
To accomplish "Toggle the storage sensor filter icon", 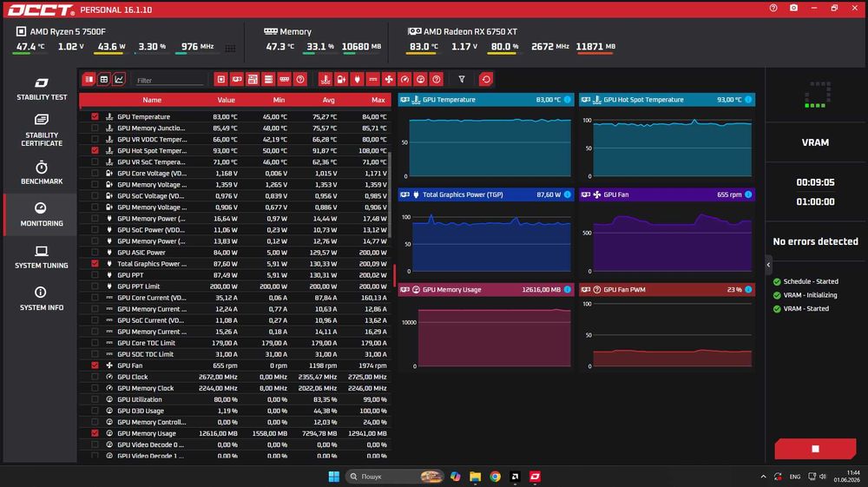I will pyautogui.click(x=268, y=80).
